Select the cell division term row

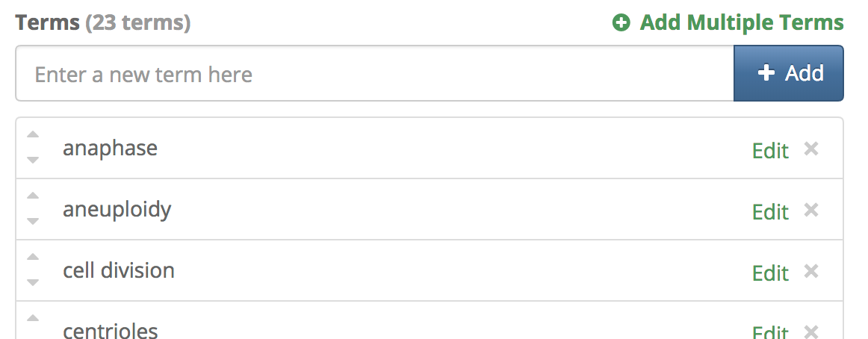coord(373,271)
